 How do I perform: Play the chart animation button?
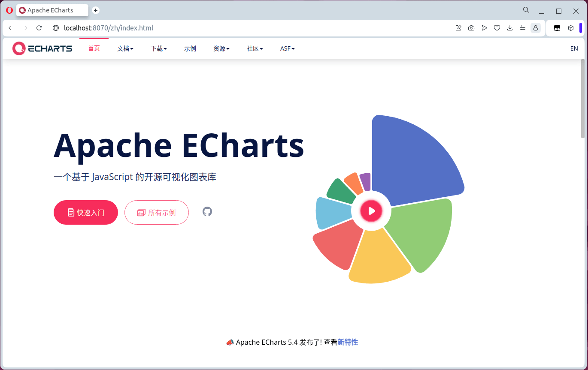click(371, 211)
